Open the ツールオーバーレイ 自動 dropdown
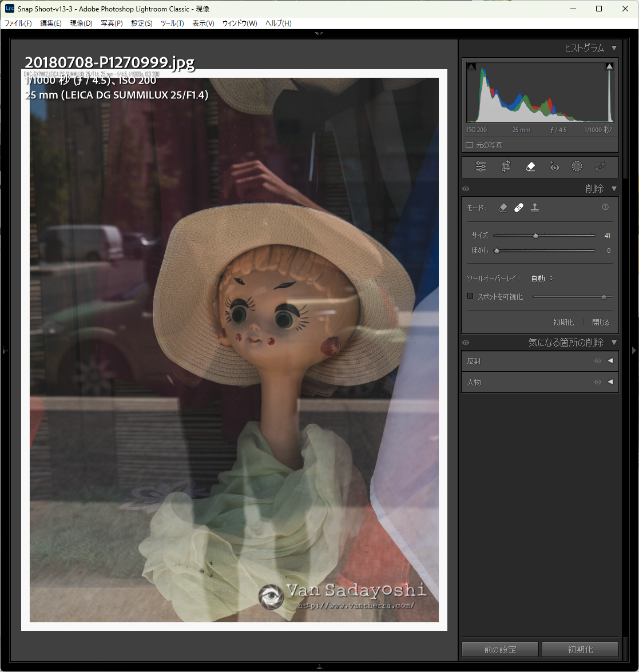Image resolution: width=639 pixels, height=672 pixels. point(541,279)
